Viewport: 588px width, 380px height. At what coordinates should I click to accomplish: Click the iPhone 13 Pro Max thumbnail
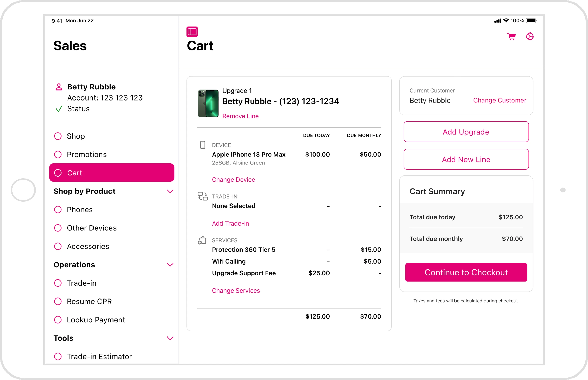coord(208,103)
